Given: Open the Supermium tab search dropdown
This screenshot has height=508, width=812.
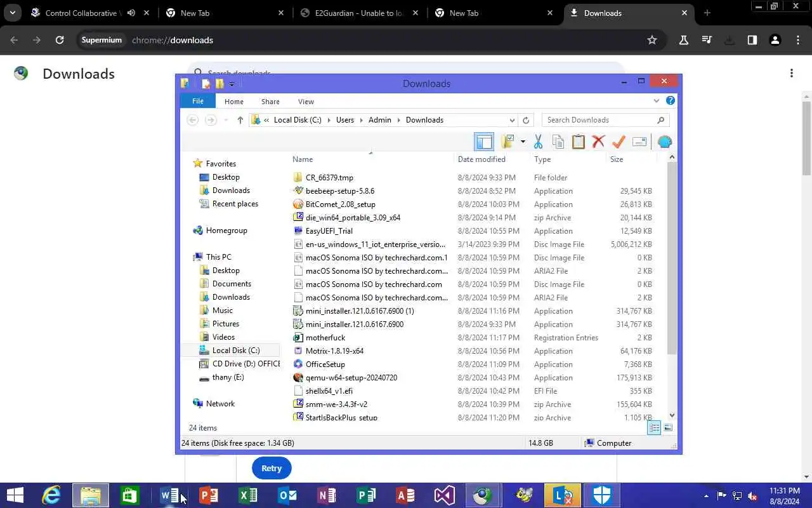Looking at the screenshot, I should (x=13, y=13).
